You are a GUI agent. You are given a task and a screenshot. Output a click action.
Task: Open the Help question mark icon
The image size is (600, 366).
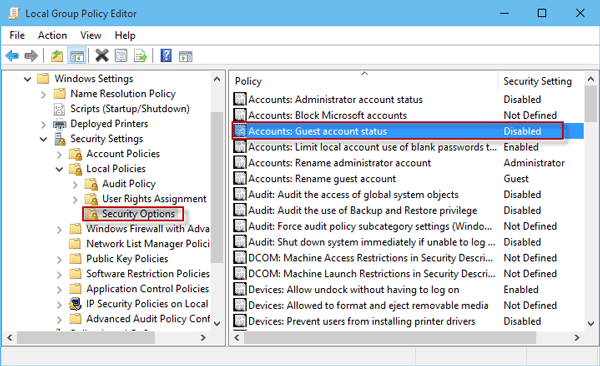point(166,56)
